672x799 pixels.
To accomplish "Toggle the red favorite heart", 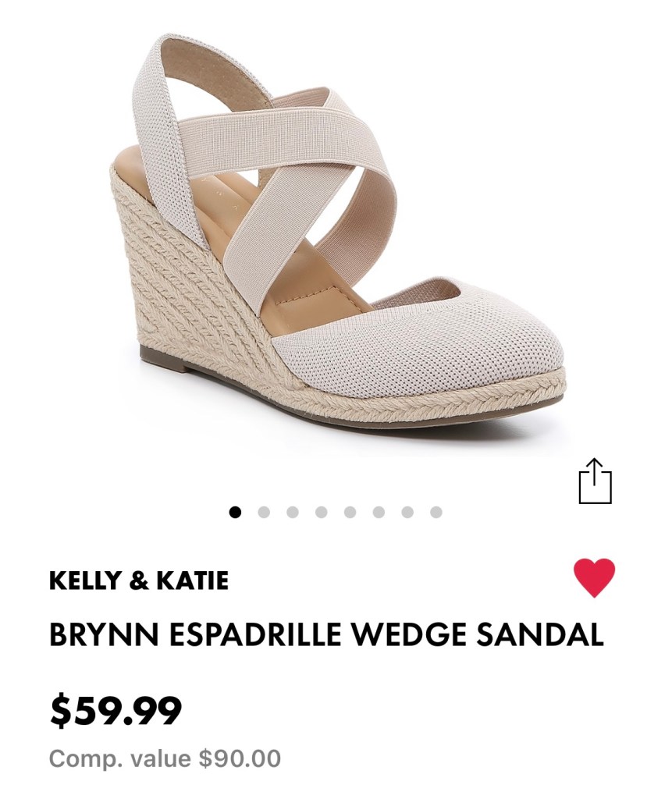I will [x=595, y=578].
